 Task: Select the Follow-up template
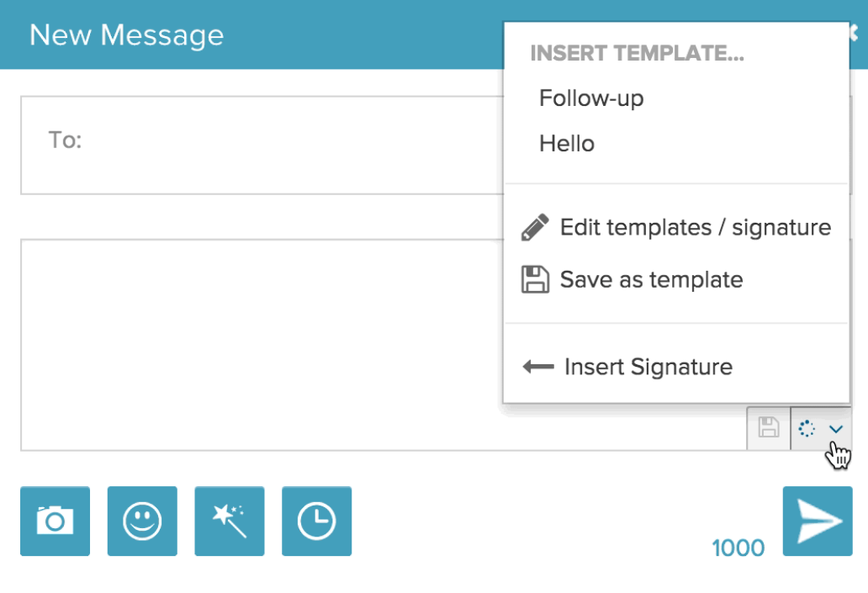pyautogui.click(x=591, y=98)
